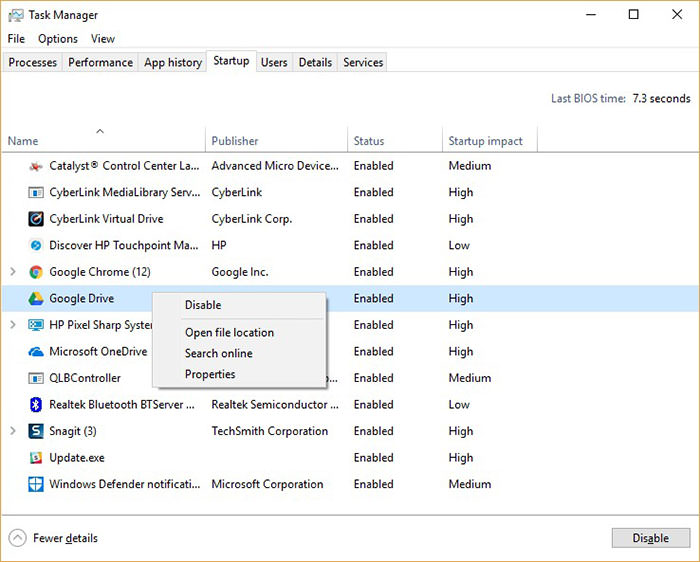The image size is (700, 562).
Task: Expand the HP Pixel Sharp System group
Action: pos(13,325)
